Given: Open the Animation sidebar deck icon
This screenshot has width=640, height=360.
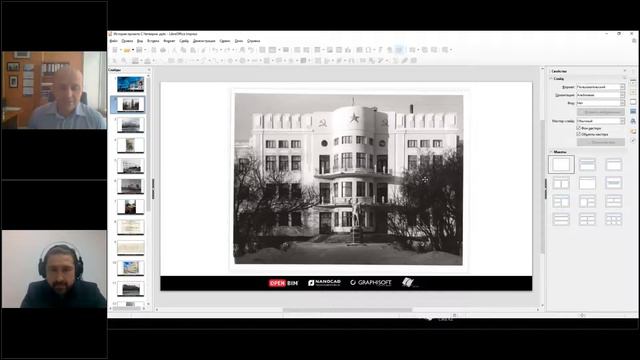Looking at the screenshot, I should [x=633, y=101].
